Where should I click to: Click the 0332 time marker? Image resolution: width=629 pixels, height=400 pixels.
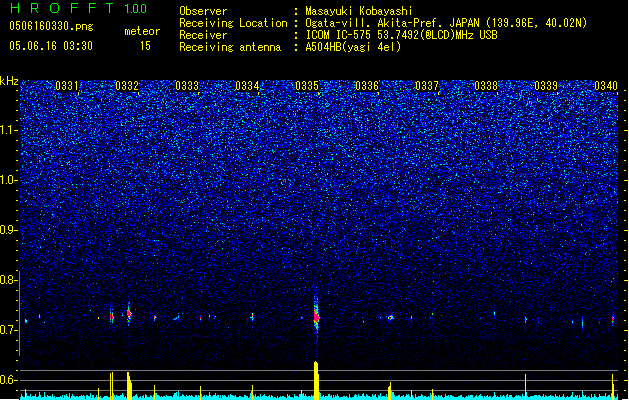click(127, 86)
